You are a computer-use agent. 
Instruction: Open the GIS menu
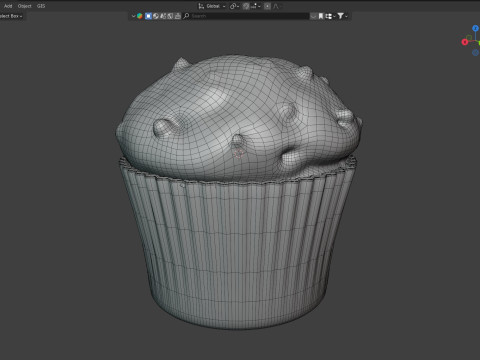41,6
